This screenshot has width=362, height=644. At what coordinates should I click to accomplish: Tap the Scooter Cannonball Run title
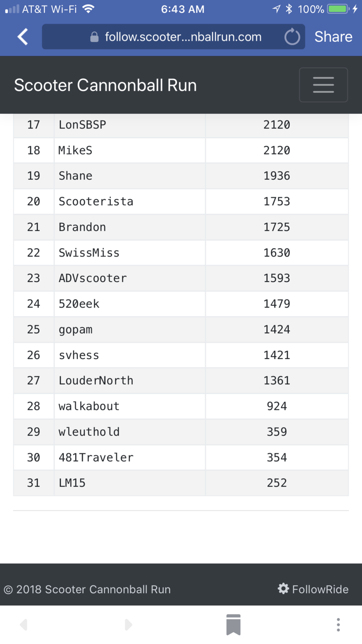(105, 85)
